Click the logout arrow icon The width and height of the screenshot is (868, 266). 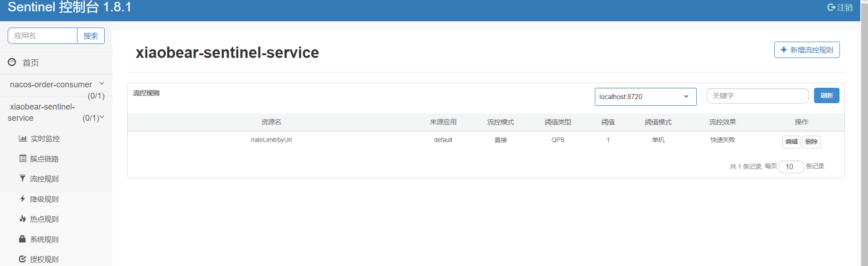pos(831,7)
